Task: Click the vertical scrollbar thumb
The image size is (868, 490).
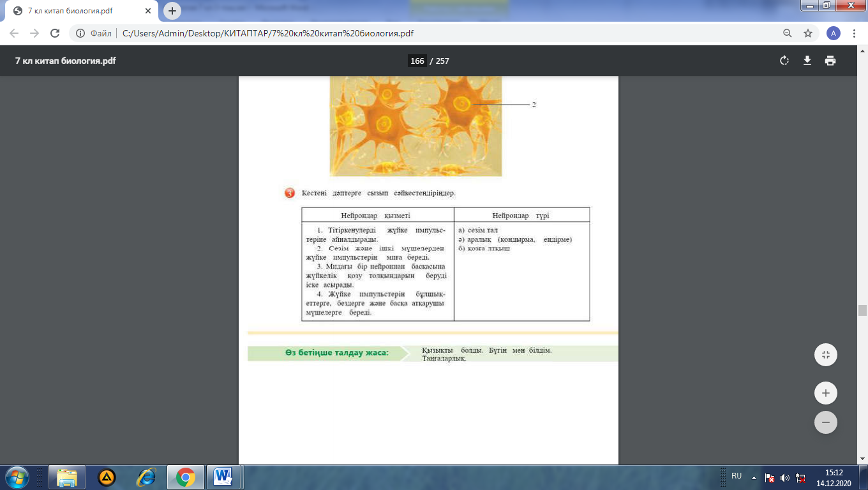Action: point(862,311)
